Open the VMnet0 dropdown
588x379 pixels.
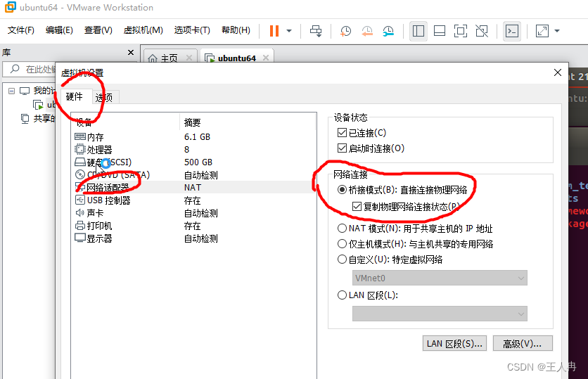coord(440,278)
